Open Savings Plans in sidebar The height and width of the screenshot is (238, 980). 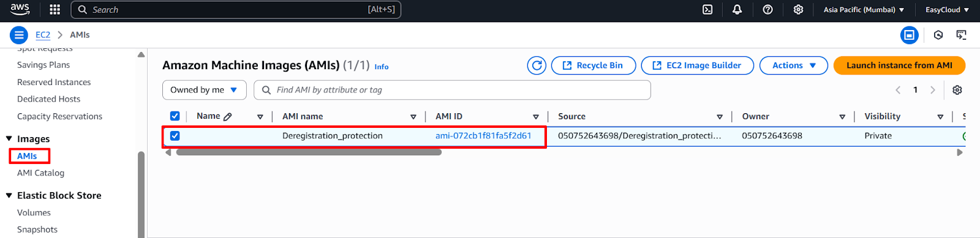43,65
